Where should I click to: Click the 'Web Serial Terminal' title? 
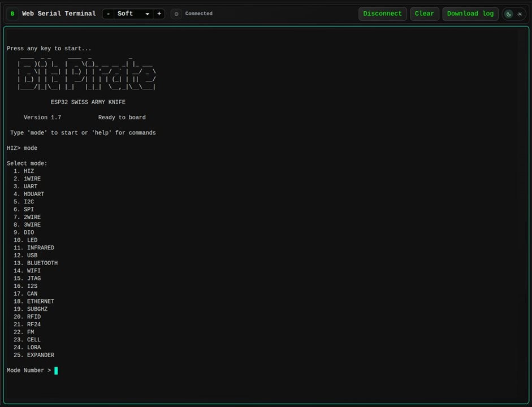(59, 14)
